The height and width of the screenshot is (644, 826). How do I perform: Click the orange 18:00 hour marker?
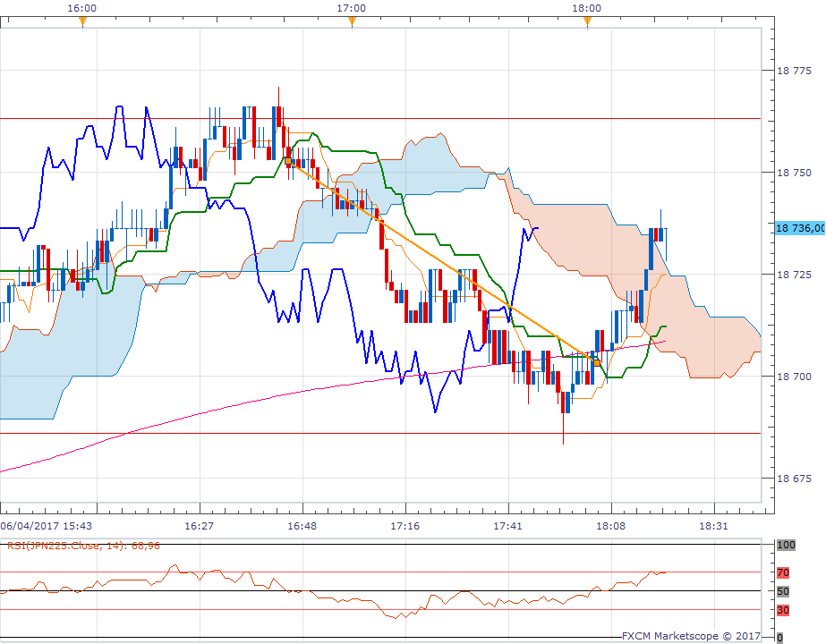587,21
